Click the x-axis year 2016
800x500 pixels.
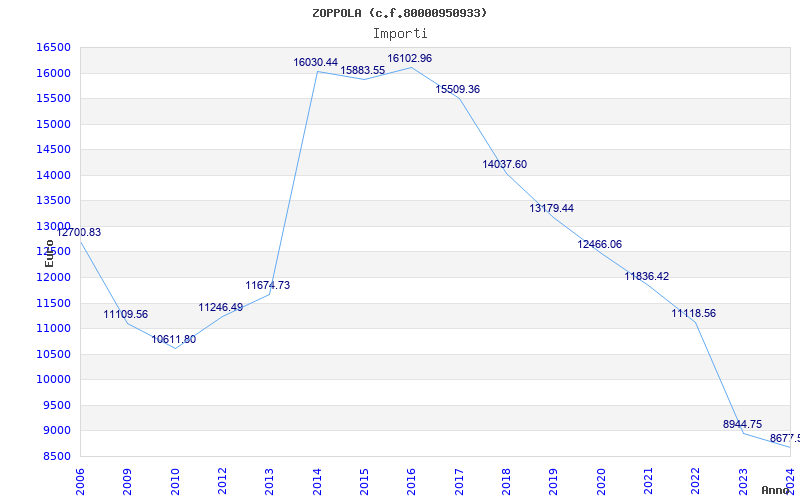click(x=412, y=482)
